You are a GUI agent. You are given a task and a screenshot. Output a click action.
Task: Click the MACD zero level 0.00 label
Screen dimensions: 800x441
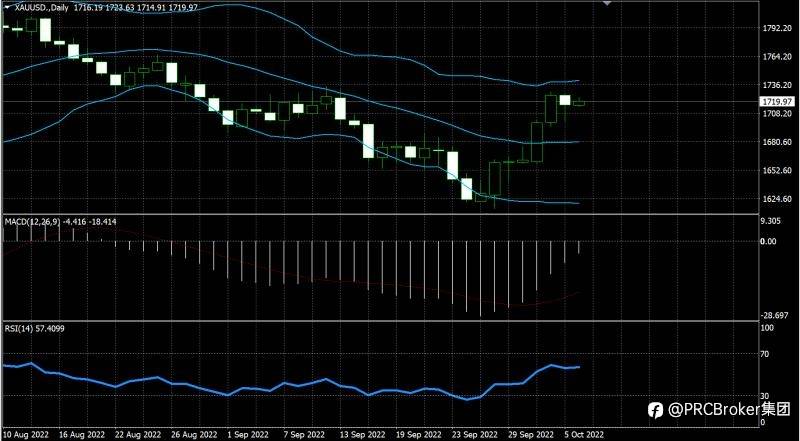tap(769, 241)
